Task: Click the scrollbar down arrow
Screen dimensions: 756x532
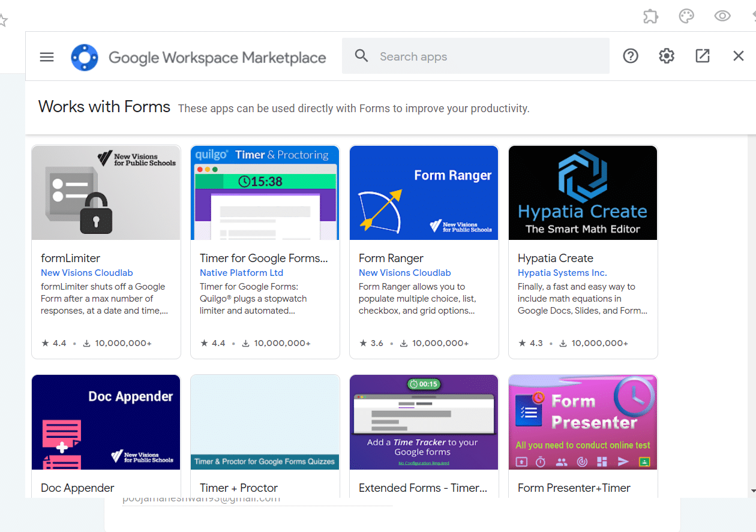Action: point(753,491)
